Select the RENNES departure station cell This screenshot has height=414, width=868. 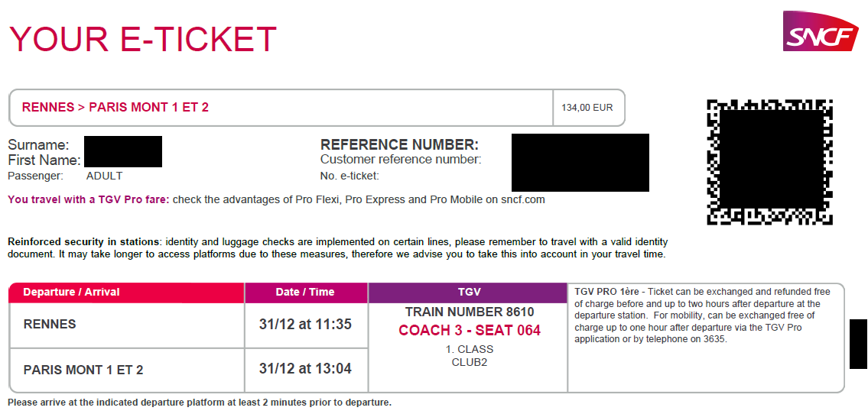pos(127,325)
